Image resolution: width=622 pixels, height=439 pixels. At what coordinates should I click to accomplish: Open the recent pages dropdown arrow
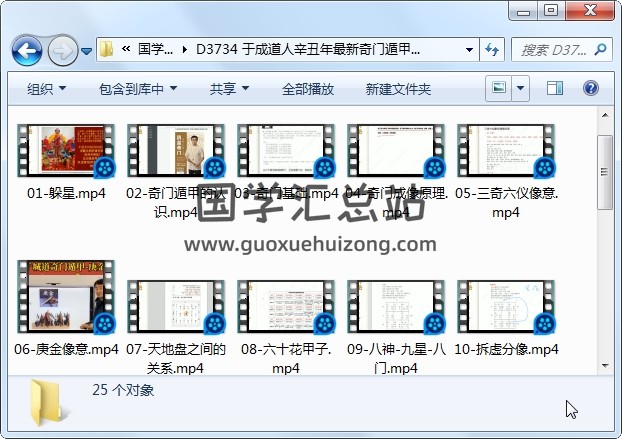87,50
